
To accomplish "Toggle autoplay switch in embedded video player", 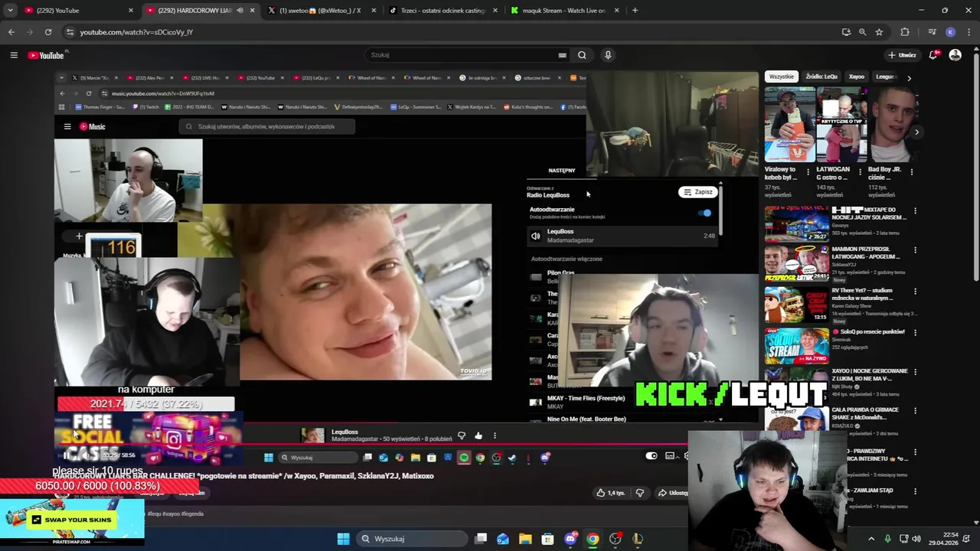I will 652,456.
